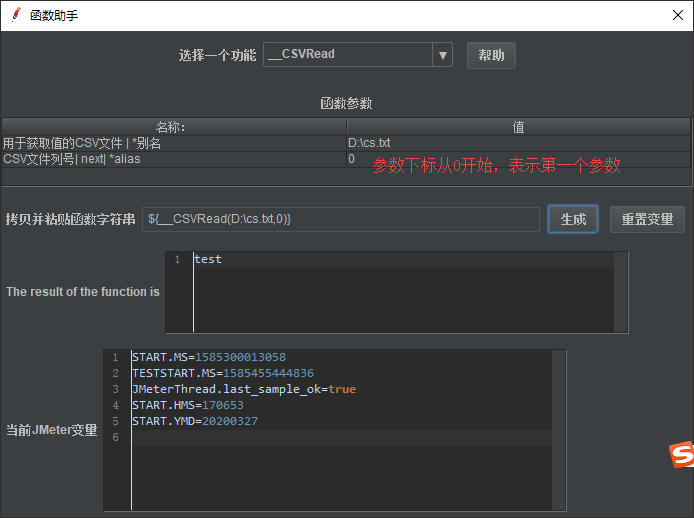The image size is (694, 518).
Task: Select the value cell containing 0
Action: coord(519,159)
